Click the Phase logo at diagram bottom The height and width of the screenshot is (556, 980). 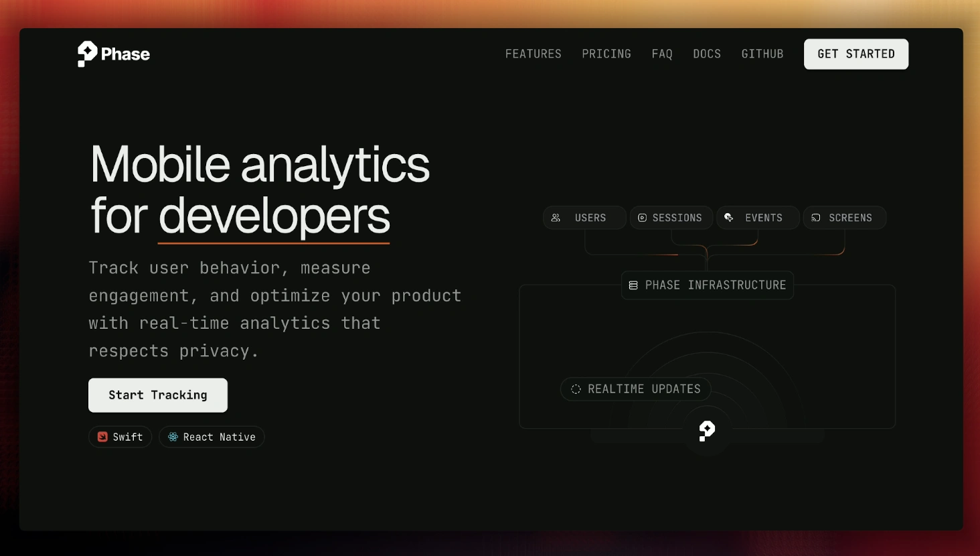(x=707, y=431)
